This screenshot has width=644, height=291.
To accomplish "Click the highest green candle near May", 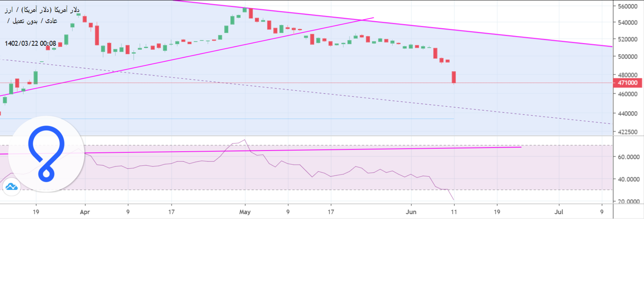I will (245, 10).
